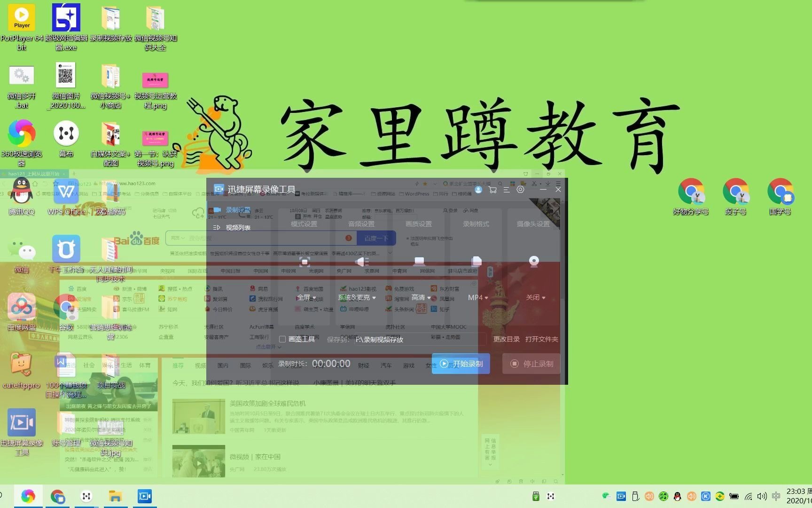
Task: Open the PotPlayer 64 bit desktop icon
Action: coord(22,27)
